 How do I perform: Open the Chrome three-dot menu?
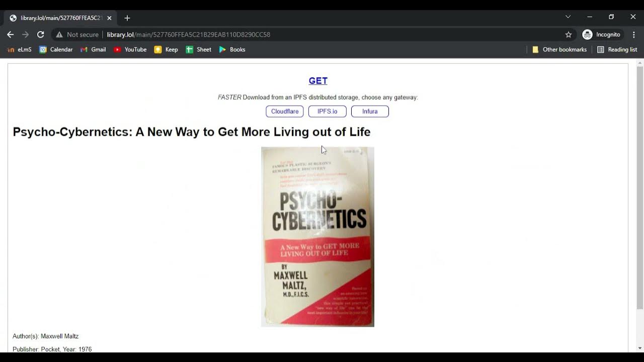pyautogui.click(x=634, y=35)
